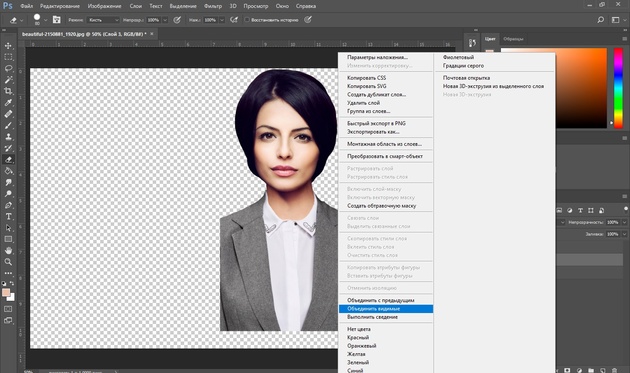
Task: Open the Edit Toolbar three-dots button
Action: pos(8,273)
